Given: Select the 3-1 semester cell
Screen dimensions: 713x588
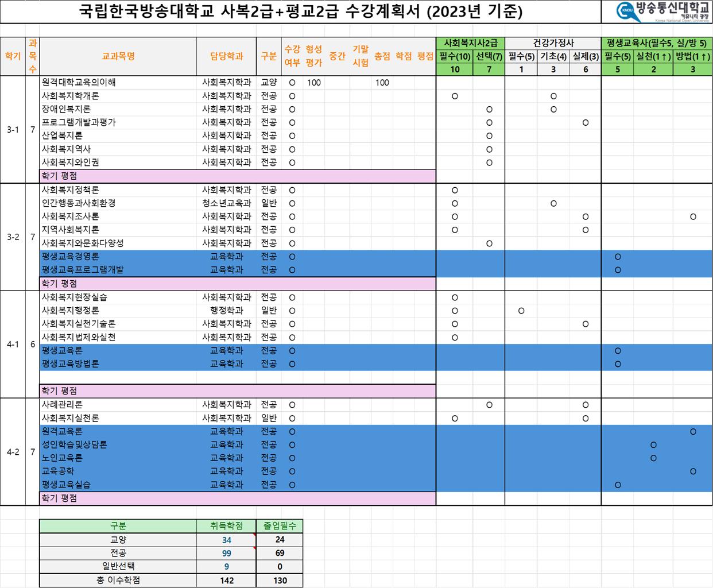Looking at the screenshot, I should [x=13, y=130].
